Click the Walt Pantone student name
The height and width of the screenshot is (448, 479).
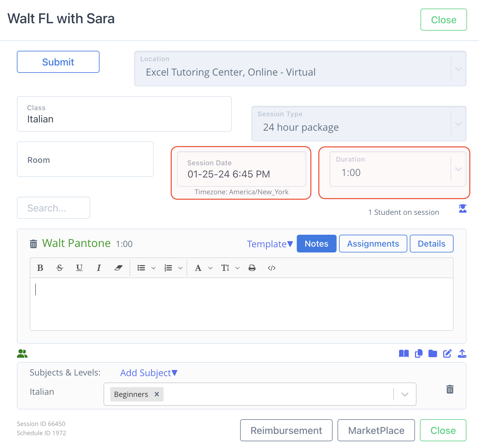(76, 243)
